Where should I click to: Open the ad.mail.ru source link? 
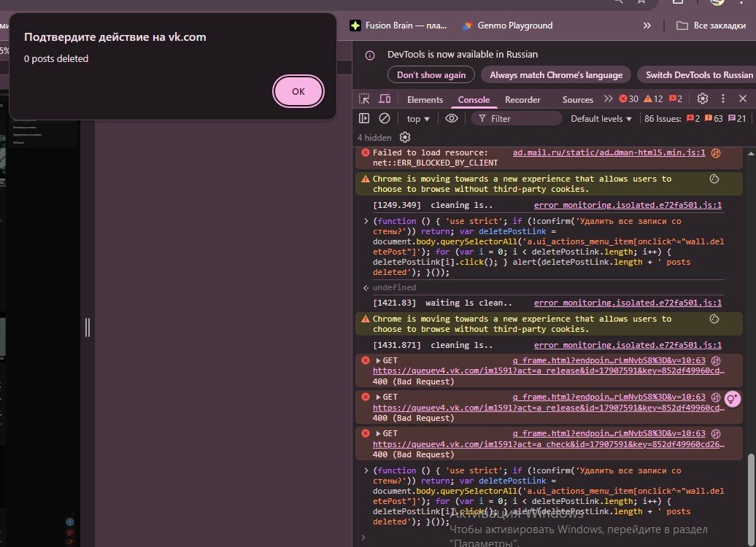click(x=609, y=152)
